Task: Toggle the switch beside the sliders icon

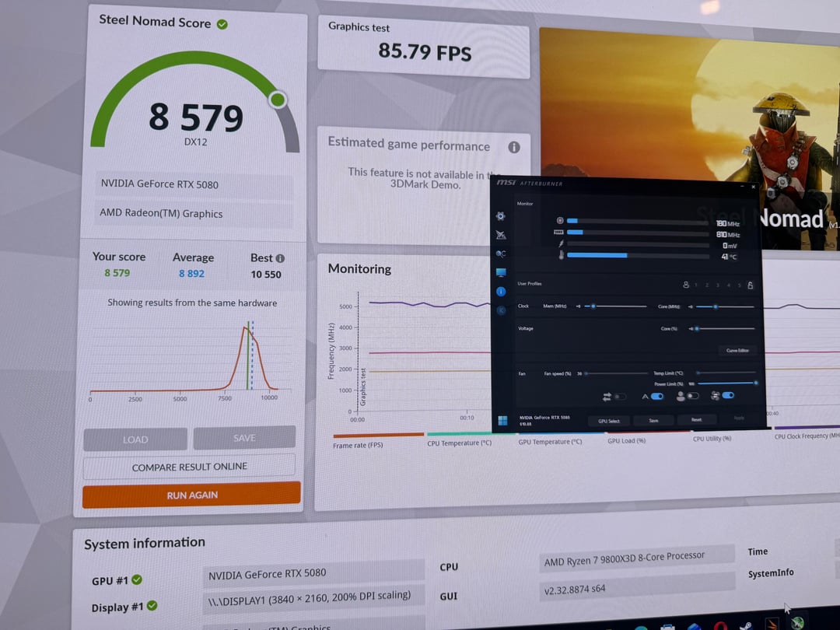Action: (728, 395)
